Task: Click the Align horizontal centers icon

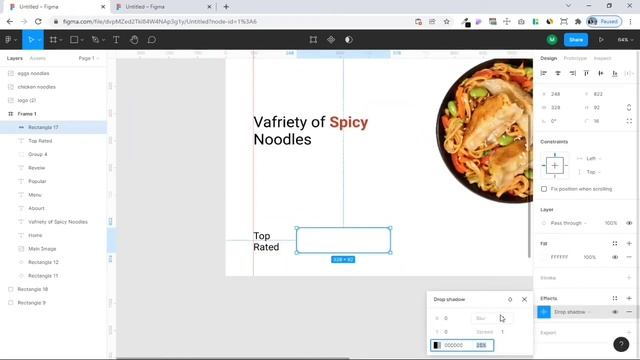Action: click(558, 73)
